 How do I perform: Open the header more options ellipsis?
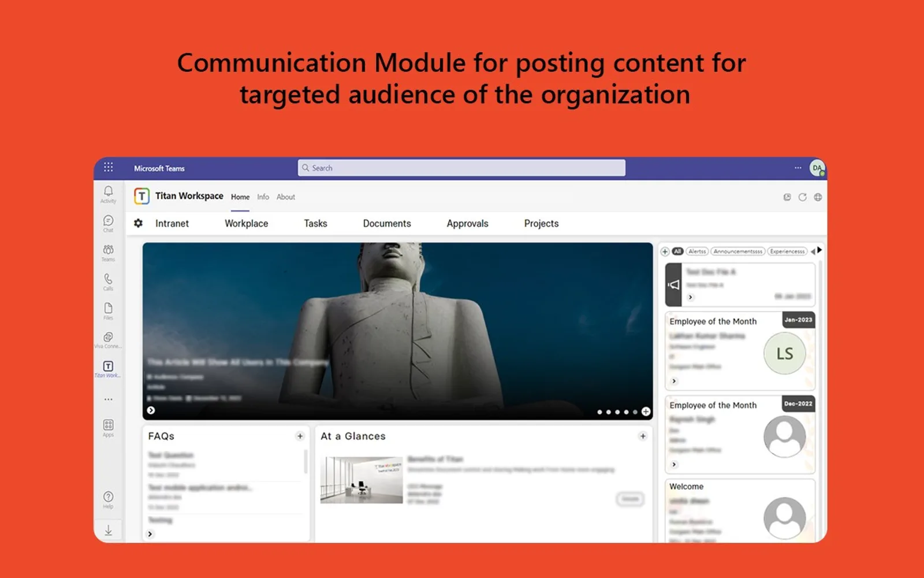tap(798, 168)
